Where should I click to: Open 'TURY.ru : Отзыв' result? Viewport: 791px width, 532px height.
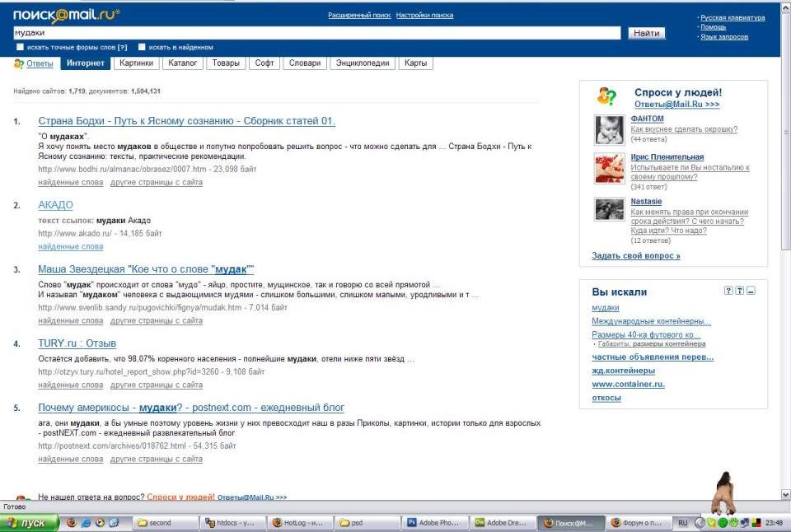77,343
